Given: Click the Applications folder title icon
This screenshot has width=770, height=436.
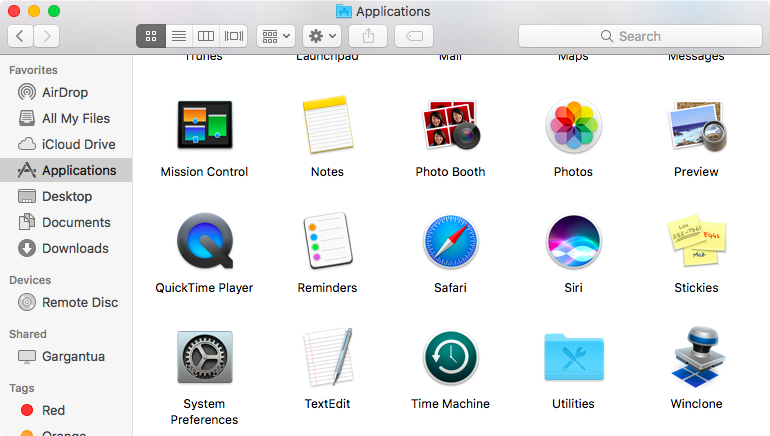Looking at the screenshot, I should (x=344, y=11).
